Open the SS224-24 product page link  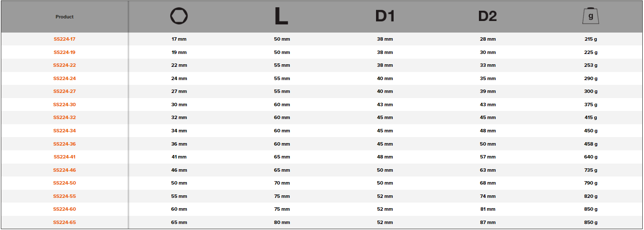point(64,79)
